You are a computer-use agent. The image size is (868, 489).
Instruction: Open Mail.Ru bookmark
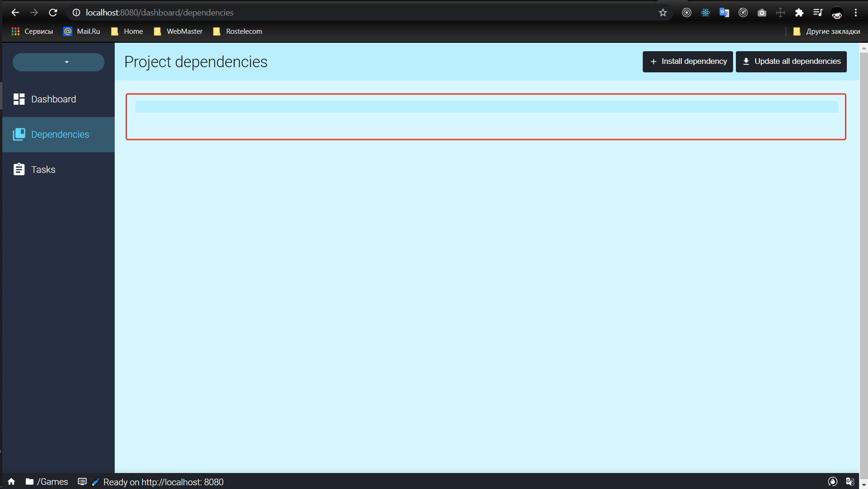tap(82, 31)
